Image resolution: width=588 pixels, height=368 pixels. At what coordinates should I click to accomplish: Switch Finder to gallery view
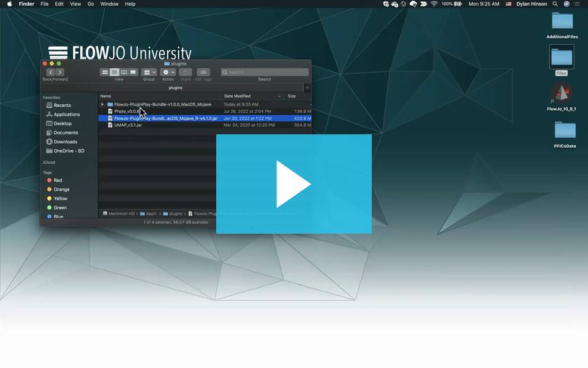133,72
